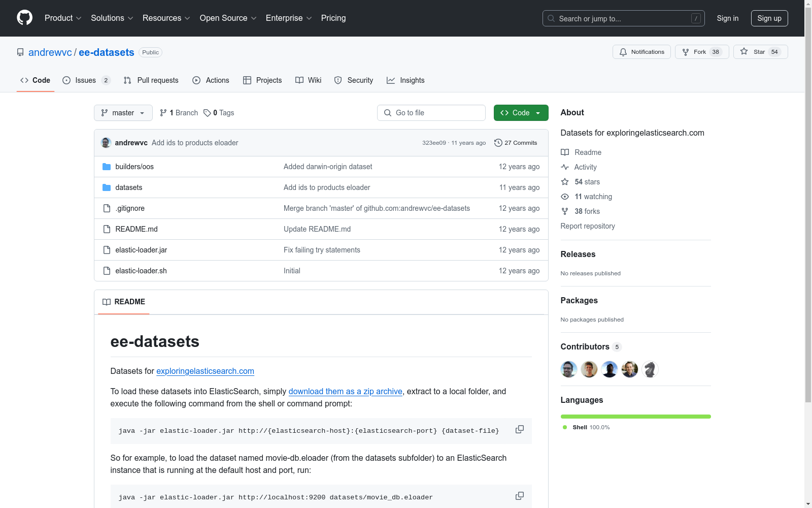The width and height of the screenshot is (812, 508).
Task: Click the repository icon beside andrewvc
Action: pos(20,52)
